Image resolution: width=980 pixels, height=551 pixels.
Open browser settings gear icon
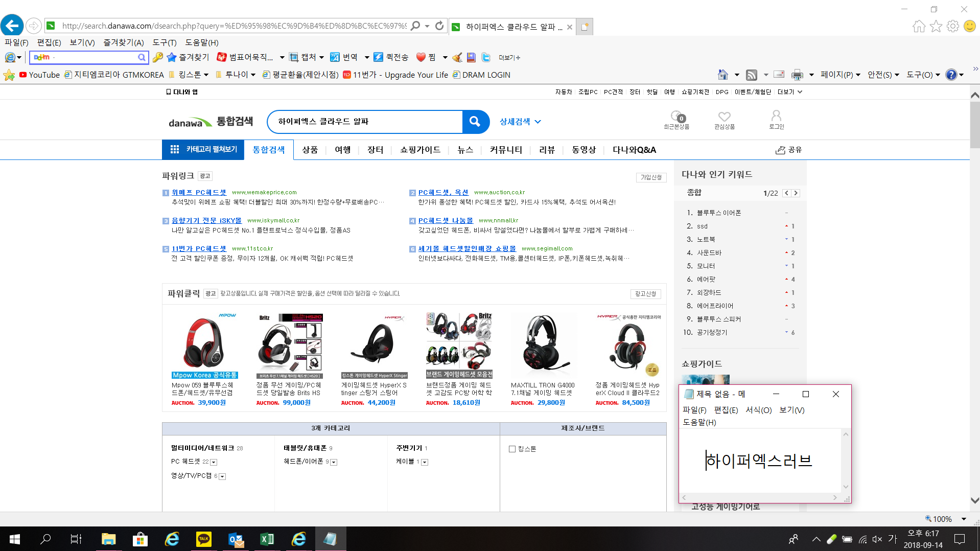952,26
